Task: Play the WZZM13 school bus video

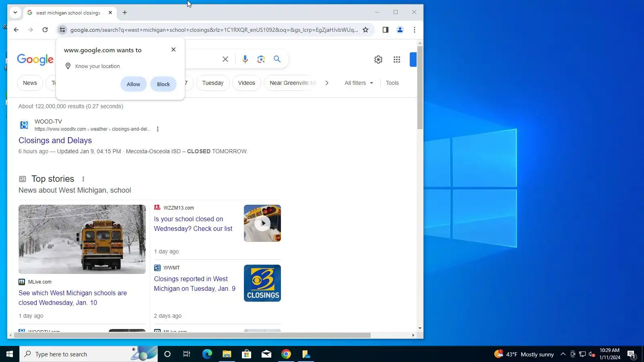Action: 262,223
